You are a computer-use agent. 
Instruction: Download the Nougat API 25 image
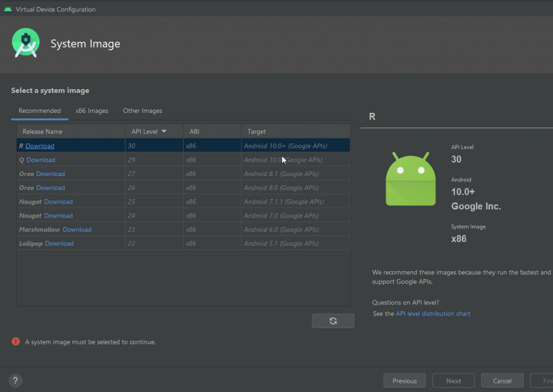[x=58, y=201]
